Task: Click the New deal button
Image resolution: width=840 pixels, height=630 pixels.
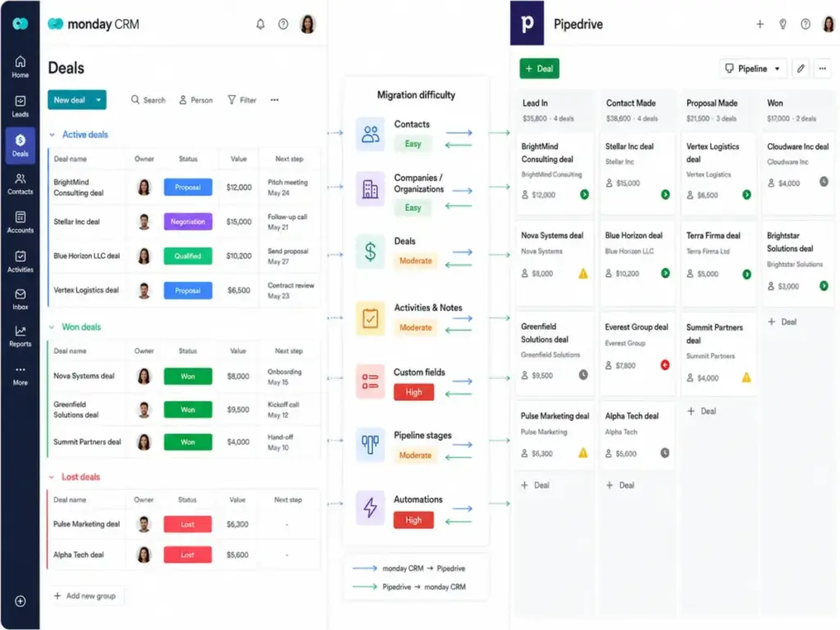Action: 70,100
